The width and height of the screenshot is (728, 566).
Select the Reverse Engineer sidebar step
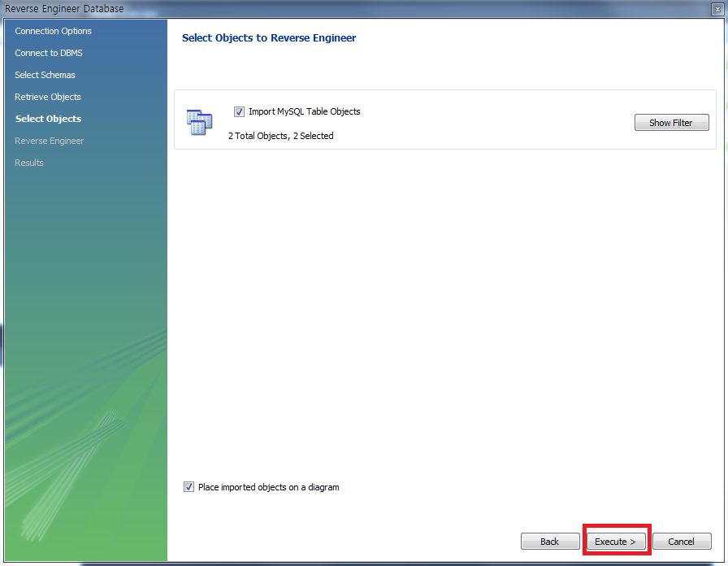tap(50, 141)
